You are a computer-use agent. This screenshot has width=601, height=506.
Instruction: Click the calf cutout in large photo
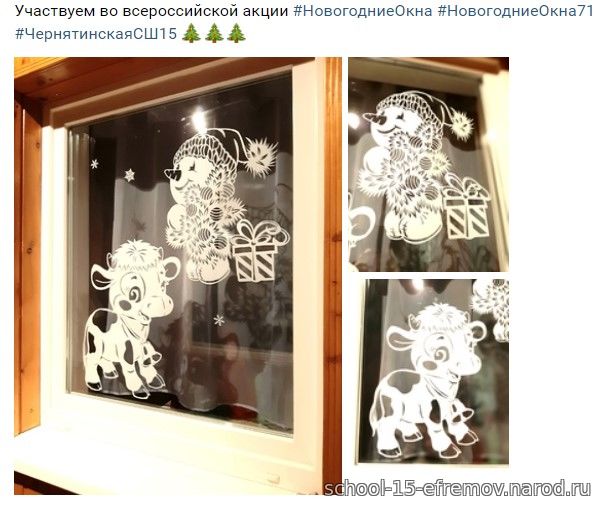(x=130, y=320)
